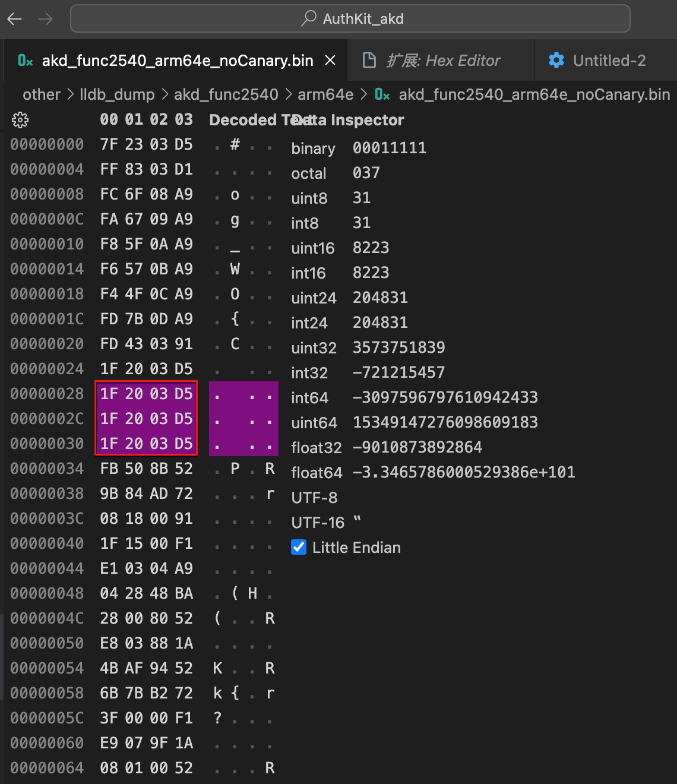Click the binary file icon on active tab
The height and width of the screenshot is (784, 677).
pyautogui.click(x=26, y=61)
